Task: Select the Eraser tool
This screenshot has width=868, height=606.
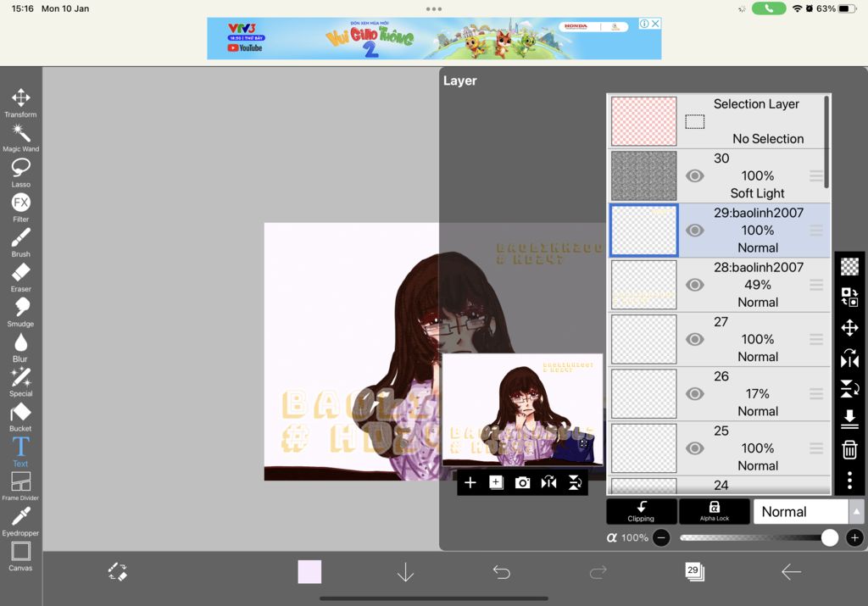Action: pos(20,277)
